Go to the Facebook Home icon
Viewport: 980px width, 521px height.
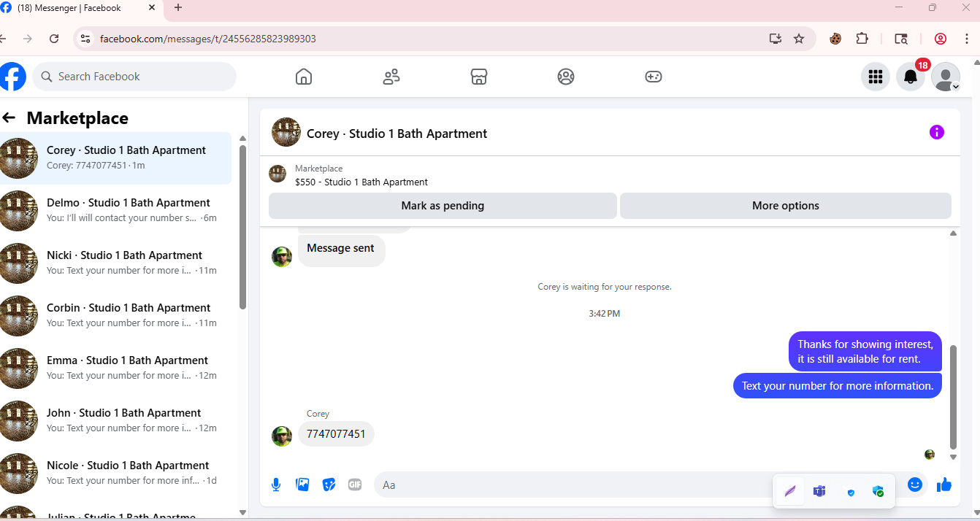pos(304,77)
